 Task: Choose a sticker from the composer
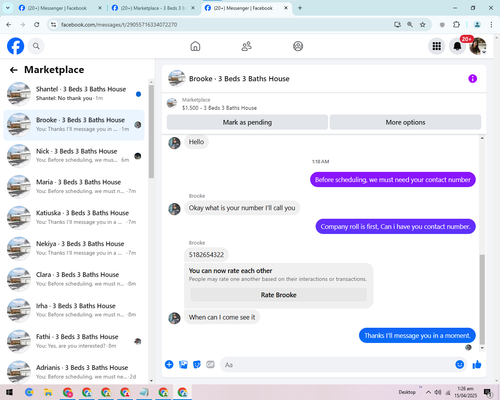(197, 365)
